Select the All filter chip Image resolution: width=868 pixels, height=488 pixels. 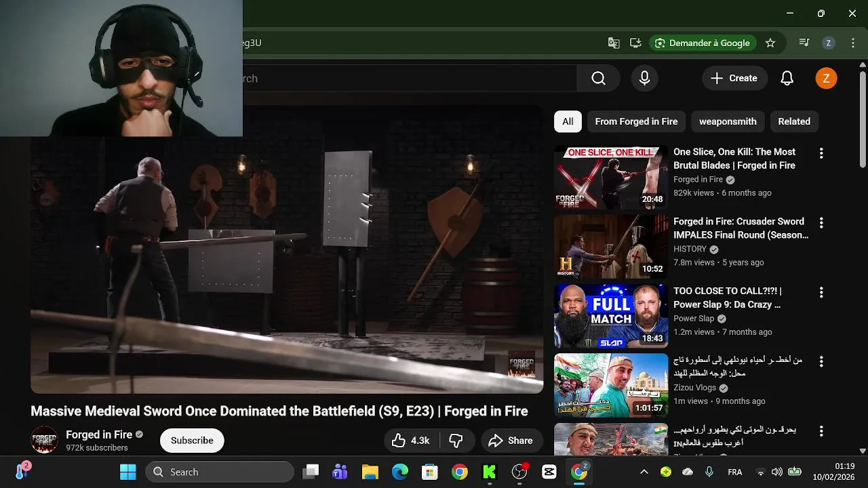coord(568,121)
